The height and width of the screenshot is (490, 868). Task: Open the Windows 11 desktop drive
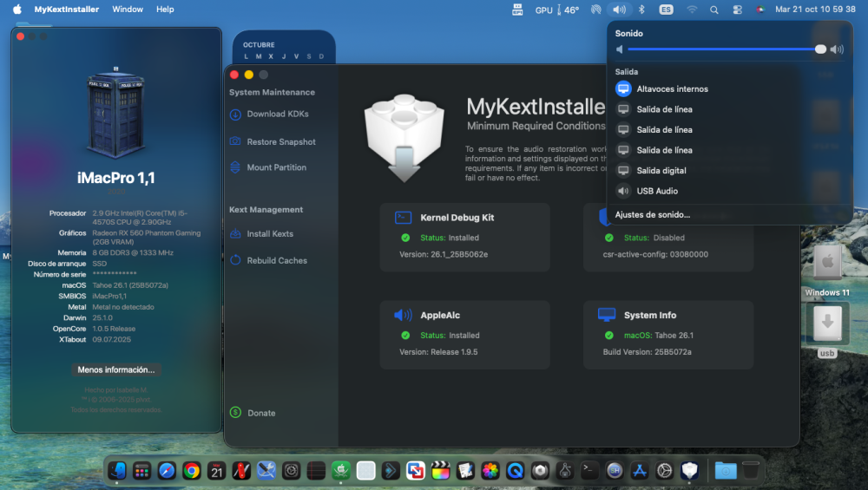tap(827, 270)
